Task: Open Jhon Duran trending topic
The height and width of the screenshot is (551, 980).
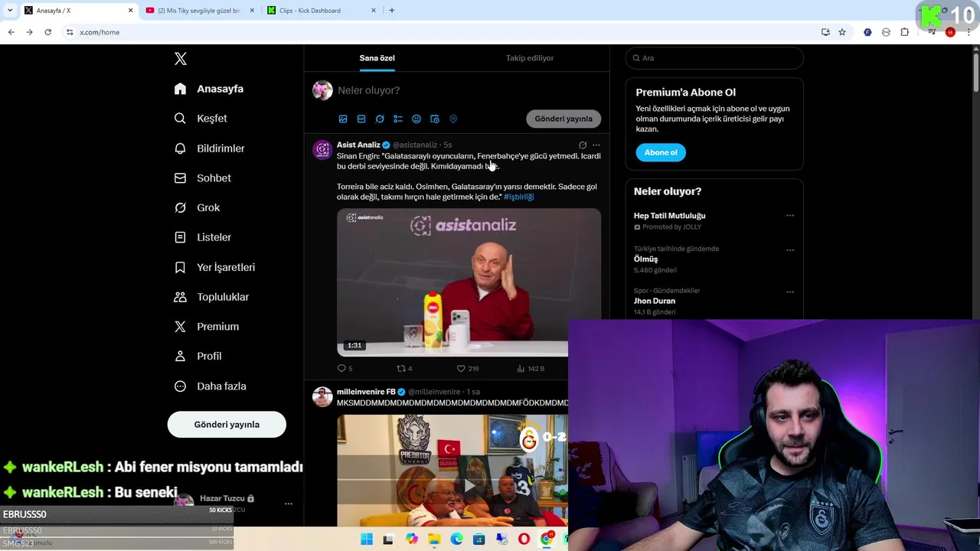Action: (x=655, y=301)
